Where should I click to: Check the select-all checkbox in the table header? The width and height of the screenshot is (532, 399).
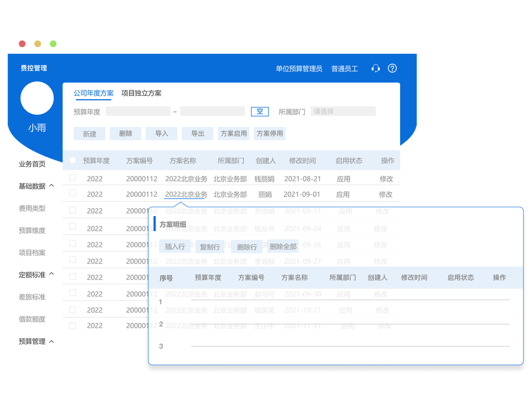click(72, 160)
